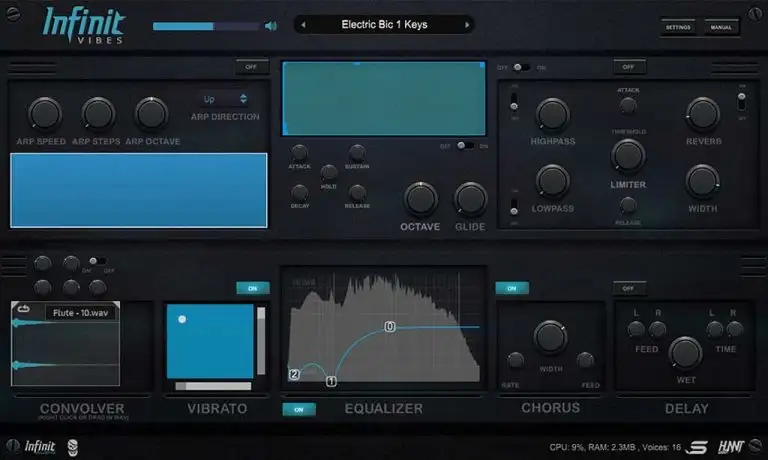Select EQ band node 1
Viewport: 768px width, 460px height.
tap(331, 381)
